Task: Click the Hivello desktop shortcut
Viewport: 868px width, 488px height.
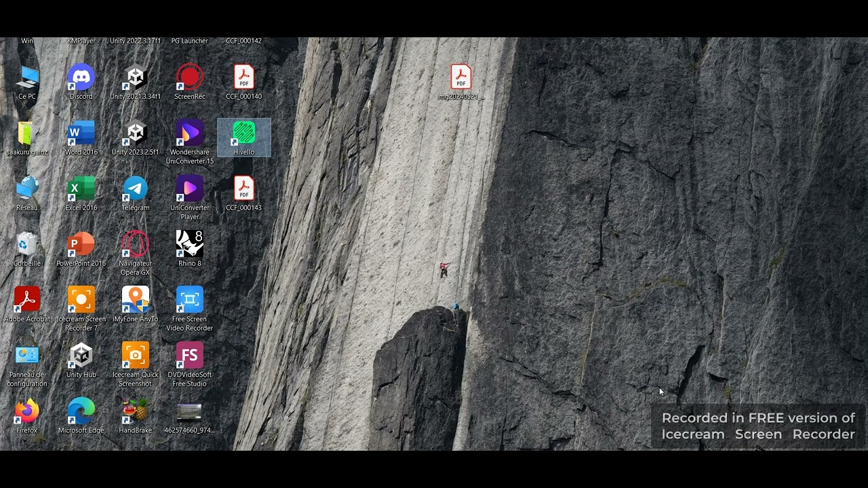Action: 243,134
